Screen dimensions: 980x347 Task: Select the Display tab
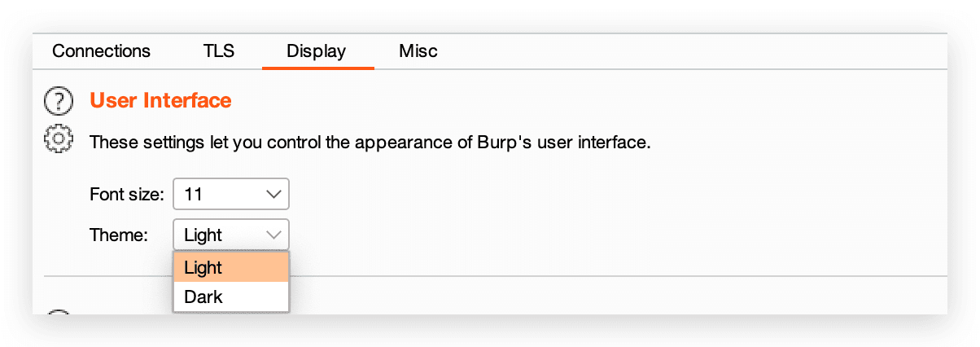[316, 51]
